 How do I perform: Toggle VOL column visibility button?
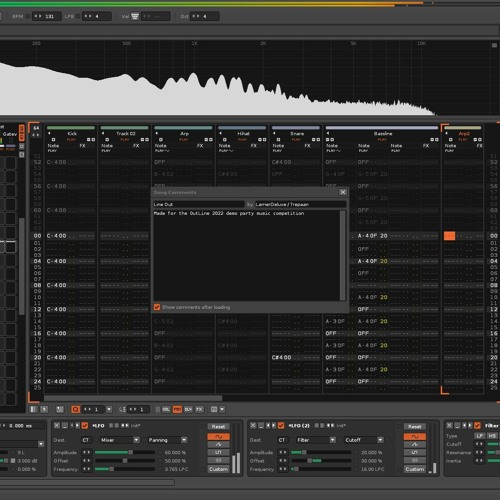(x=166, y=409)
